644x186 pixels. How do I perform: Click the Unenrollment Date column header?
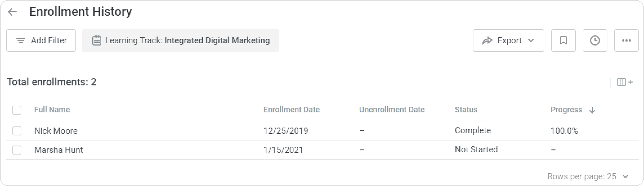pyautogui.click(x=392, y=110)
